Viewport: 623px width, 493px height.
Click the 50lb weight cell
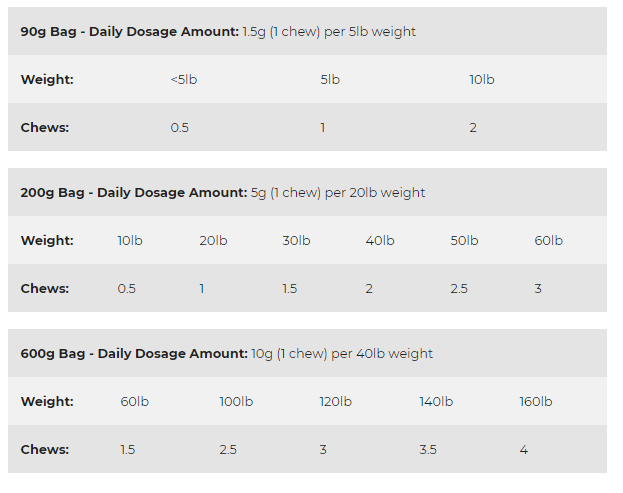pos(464,241)
